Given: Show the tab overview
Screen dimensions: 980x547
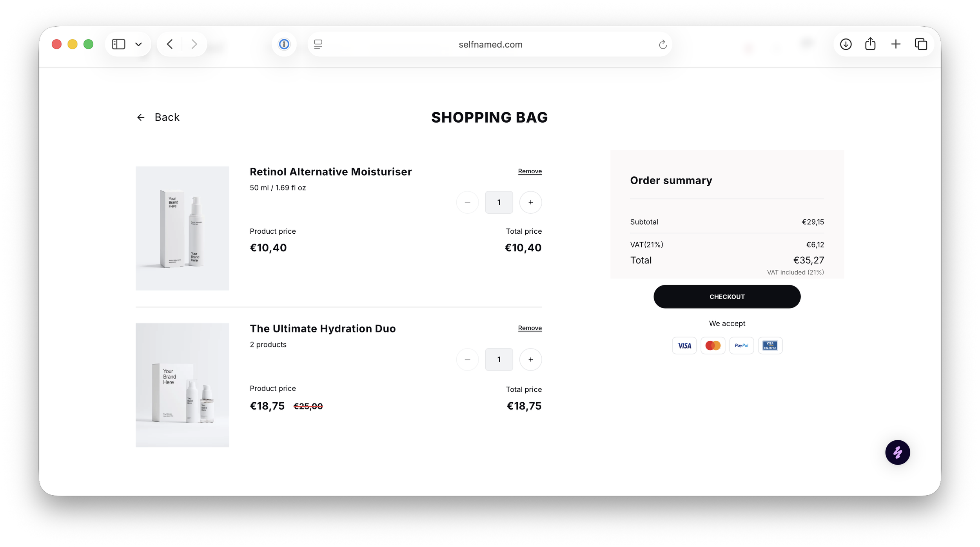Looking at the screenshot, I should [x=921, y=44].
